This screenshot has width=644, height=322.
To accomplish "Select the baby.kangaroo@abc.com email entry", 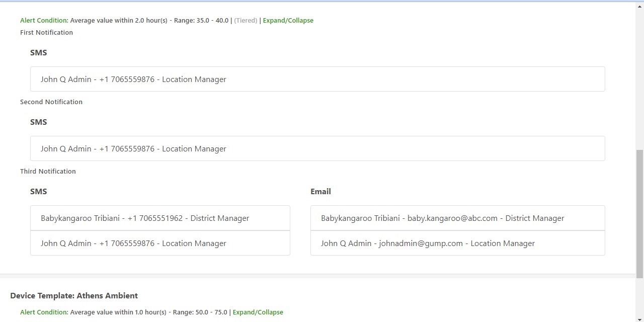I will coord(457,218).
